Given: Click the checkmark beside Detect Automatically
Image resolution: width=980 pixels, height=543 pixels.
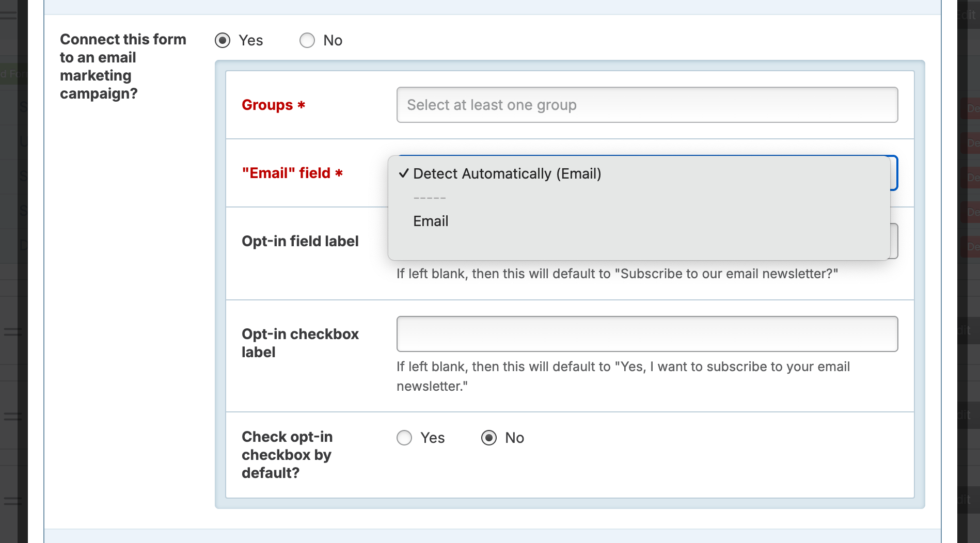Looking at the screenshot, I should click(x=404, y=174).
